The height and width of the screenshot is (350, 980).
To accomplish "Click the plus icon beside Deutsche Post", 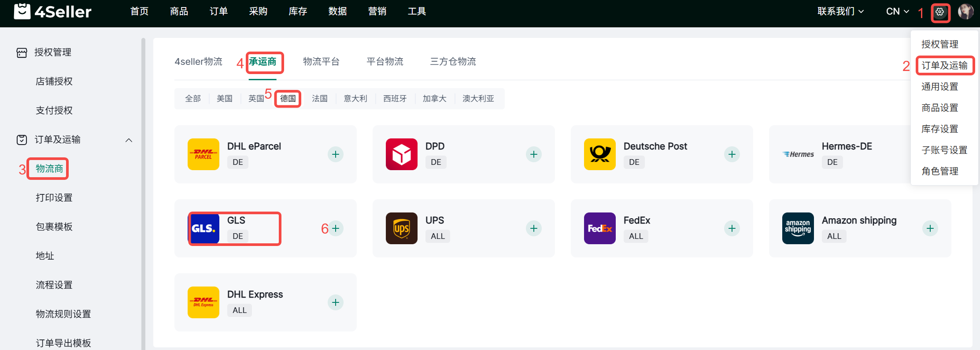I will [732, 154].
